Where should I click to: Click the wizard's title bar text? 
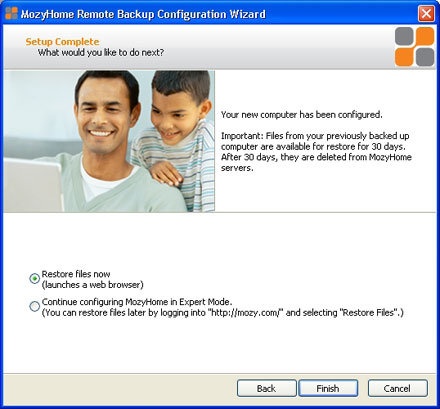pyautogui.click(x=143, y=14)
